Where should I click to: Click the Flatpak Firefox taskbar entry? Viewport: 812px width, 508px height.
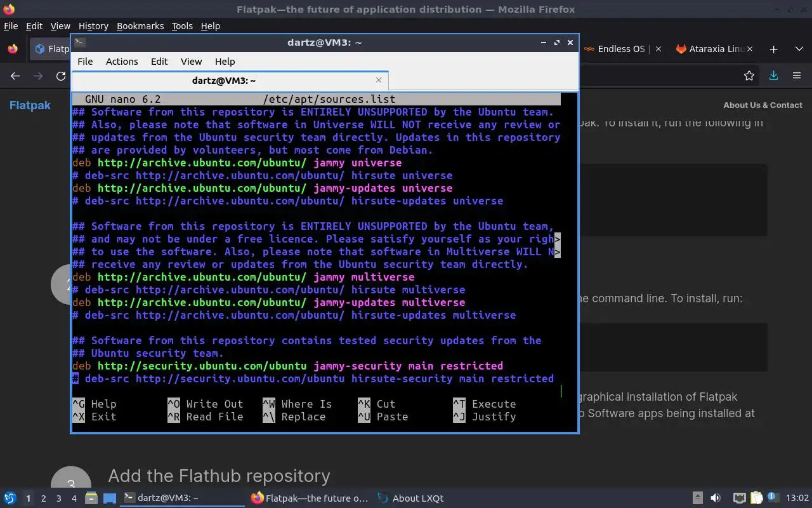click(x=310, y=498)
